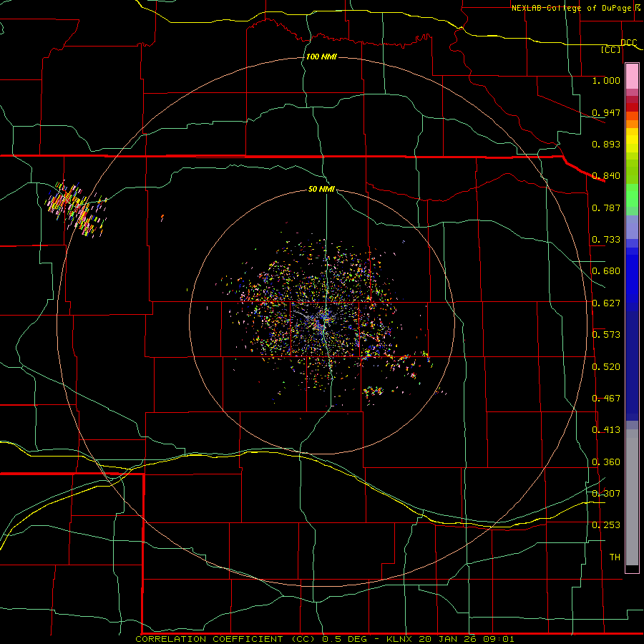The height and width of the screenshot is (644, 644).
Task: Select the 0.733 scale value
Action: 606,239
